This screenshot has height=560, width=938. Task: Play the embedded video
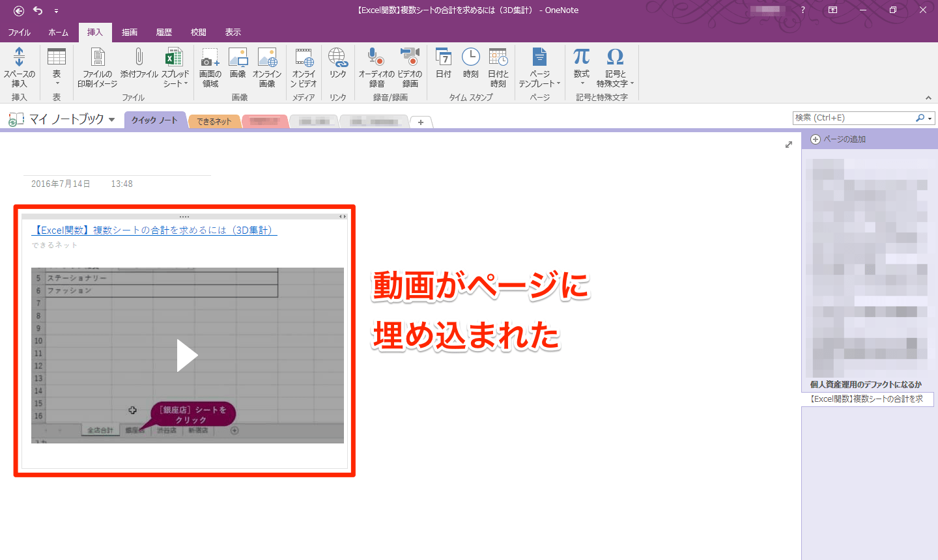(x=187, y=356)
